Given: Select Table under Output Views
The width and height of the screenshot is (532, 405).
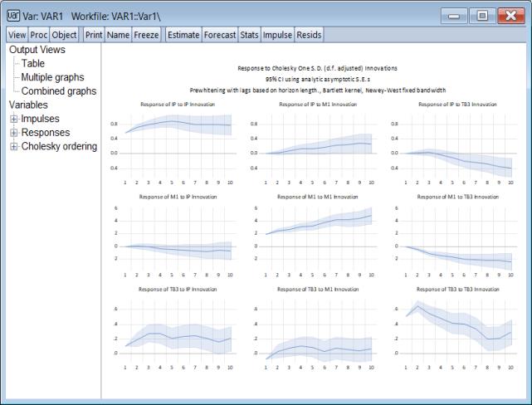Looking at the screenshot, I should point(33,63).
